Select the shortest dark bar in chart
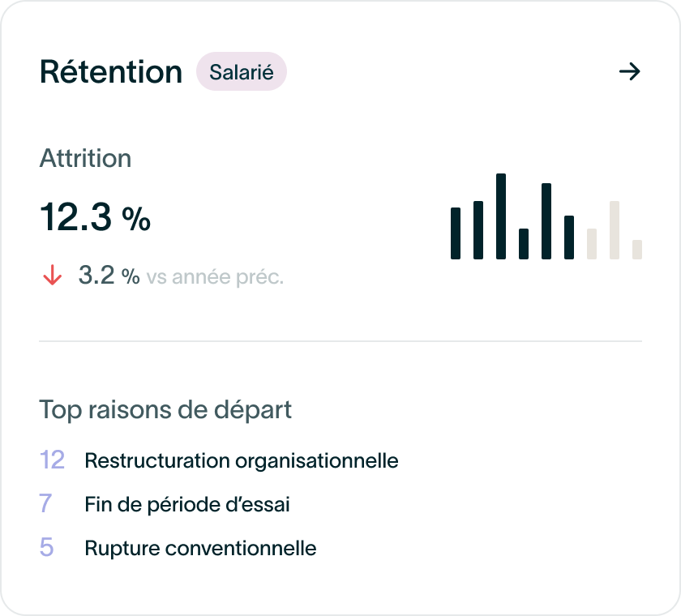681x616 pixels. pos(524,244)
